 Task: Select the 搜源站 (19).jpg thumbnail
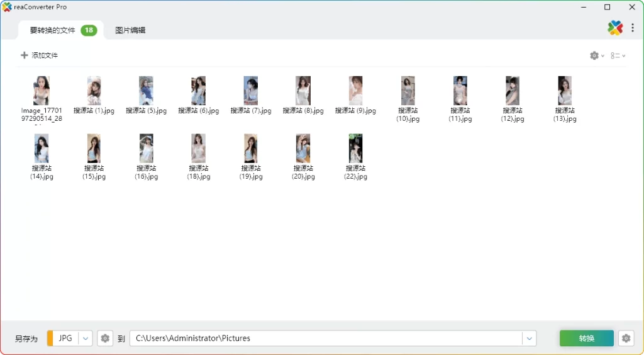click(251, 149)
